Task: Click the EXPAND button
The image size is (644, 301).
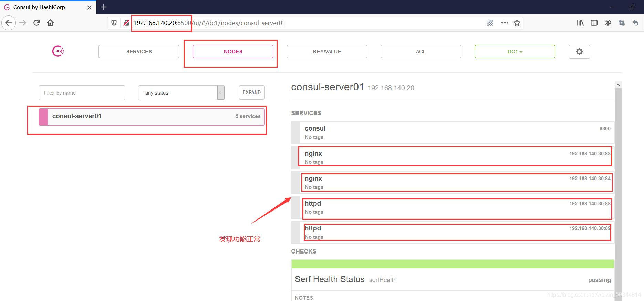Action: pyautogui.click(x=252, y=93)
